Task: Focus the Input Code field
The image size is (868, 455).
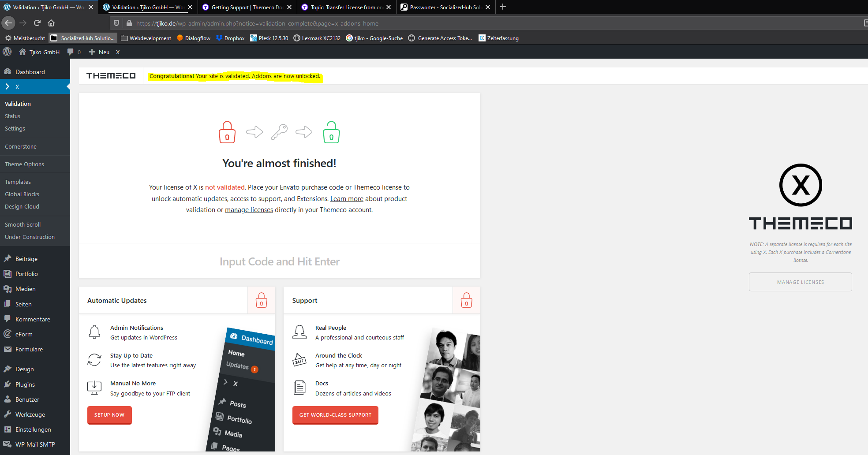Action: [280, 261]
